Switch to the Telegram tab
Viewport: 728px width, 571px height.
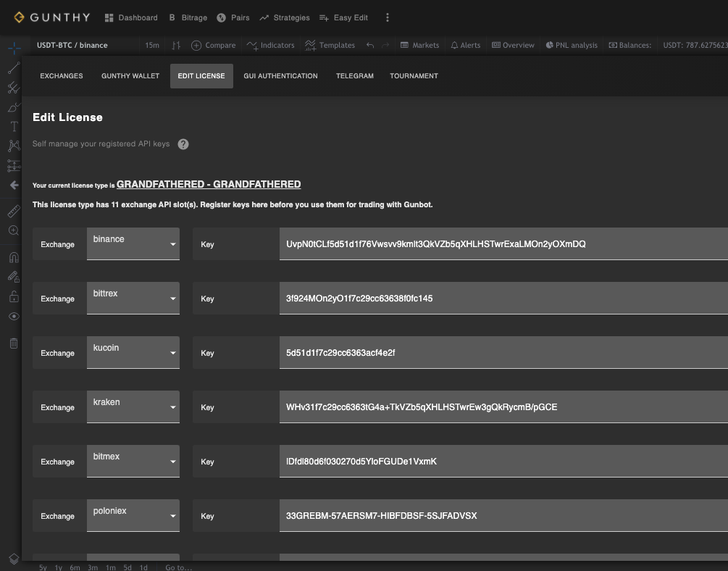click(x=355, y=76)
